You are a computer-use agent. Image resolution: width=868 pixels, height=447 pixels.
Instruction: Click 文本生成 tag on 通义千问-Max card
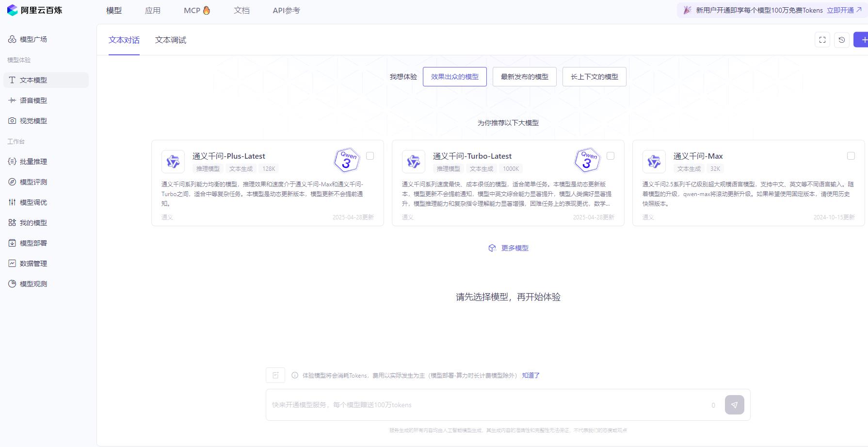(689, 169)
